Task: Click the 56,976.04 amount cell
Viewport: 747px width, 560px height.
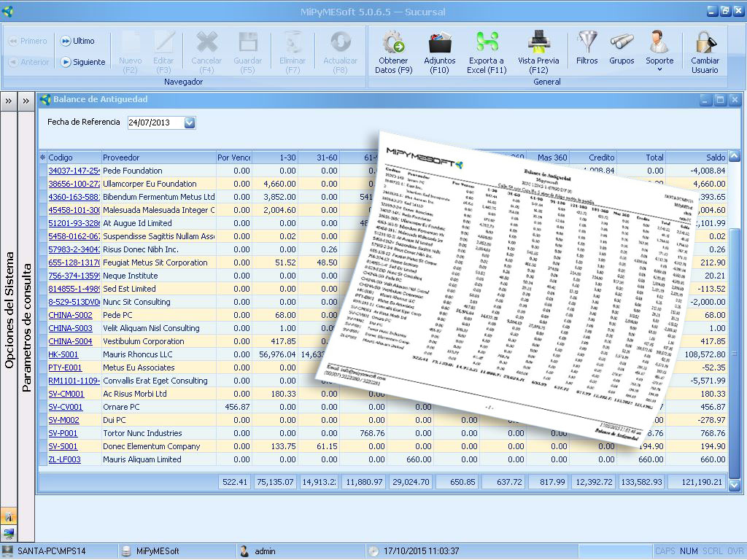Action: (x=275, y=355)
